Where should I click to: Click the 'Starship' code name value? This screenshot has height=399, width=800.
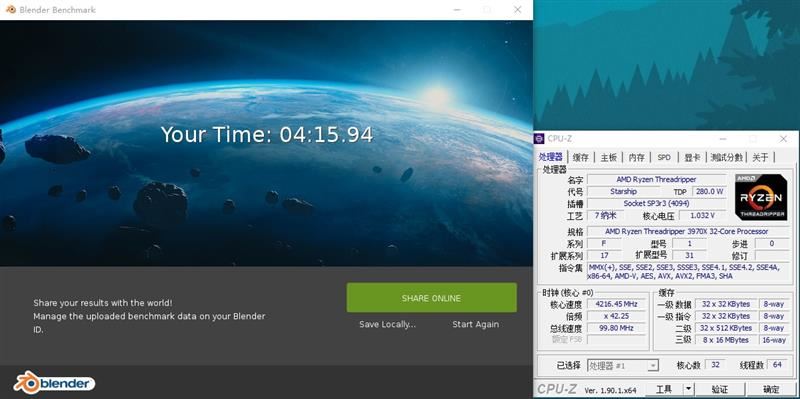(x=623, y=191)
